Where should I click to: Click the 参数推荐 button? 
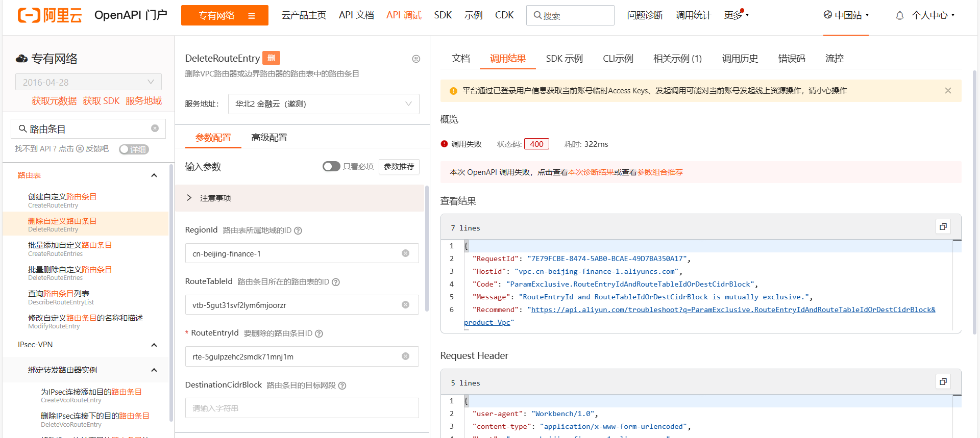click(x=399, y=167)
